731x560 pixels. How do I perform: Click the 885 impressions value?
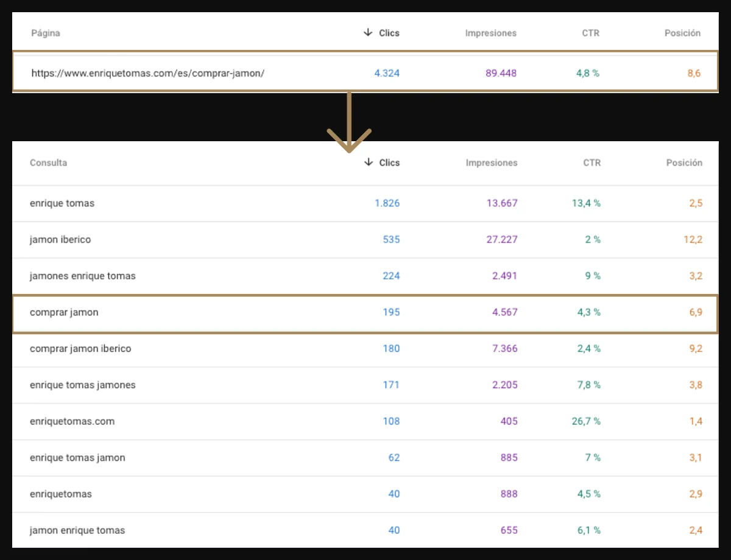[x=509, y=458]
